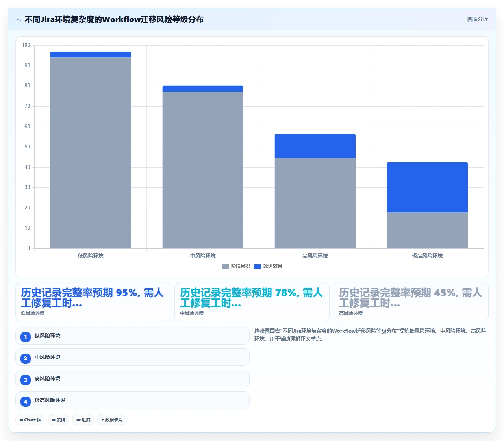Click the 低风险环境 x-axis label

(x=91, y=256)
